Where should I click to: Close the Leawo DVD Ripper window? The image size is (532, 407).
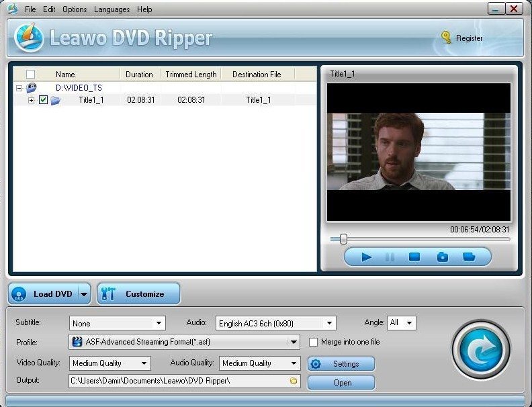tap(514, 9)
